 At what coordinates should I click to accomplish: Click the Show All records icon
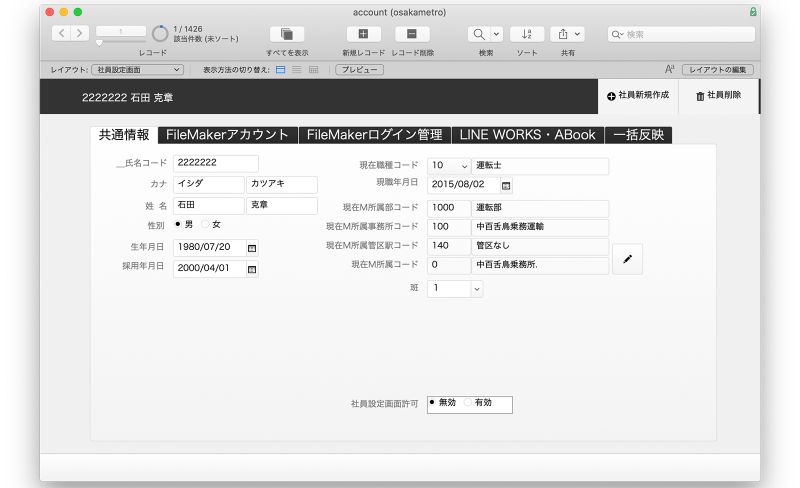click(287, 34)
